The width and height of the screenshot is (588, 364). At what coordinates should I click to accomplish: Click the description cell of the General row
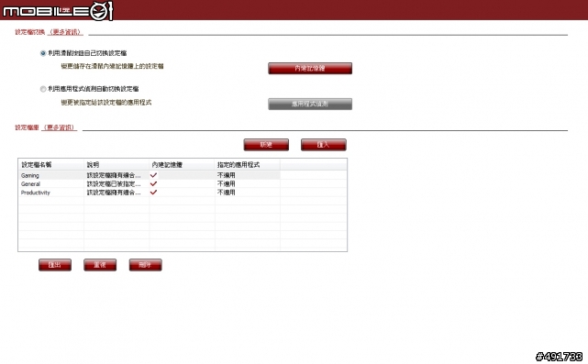[116, 183]
